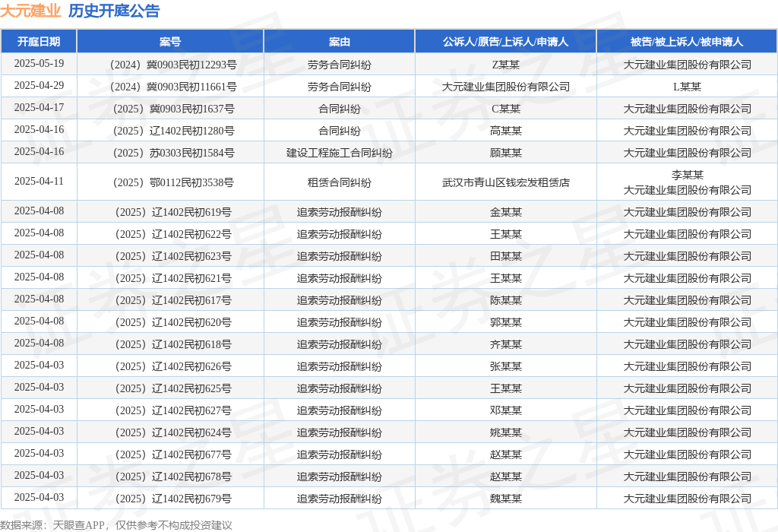778x532 pixels.
Task: Click the 数据来源 天眼查APP footer note
Action: click(116, 525)
